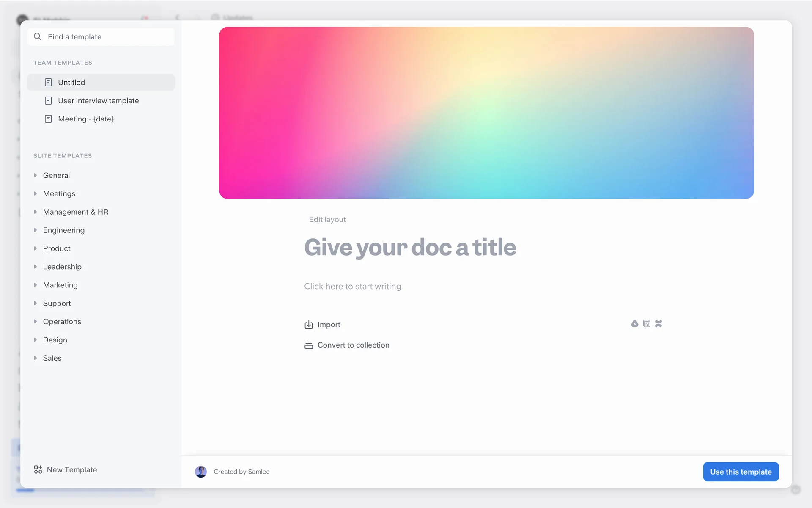
Task: Click the New Template icon
Action: click(38, 469)
